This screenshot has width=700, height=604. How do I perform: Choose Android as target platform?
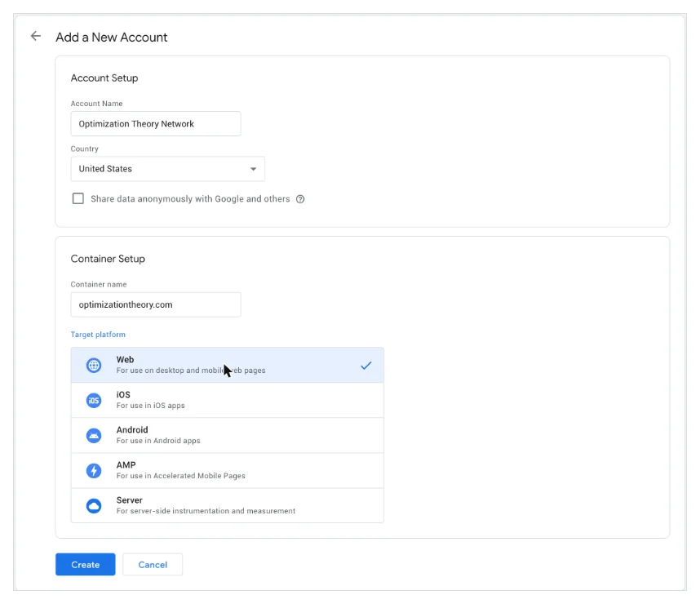tap(228, 436)
